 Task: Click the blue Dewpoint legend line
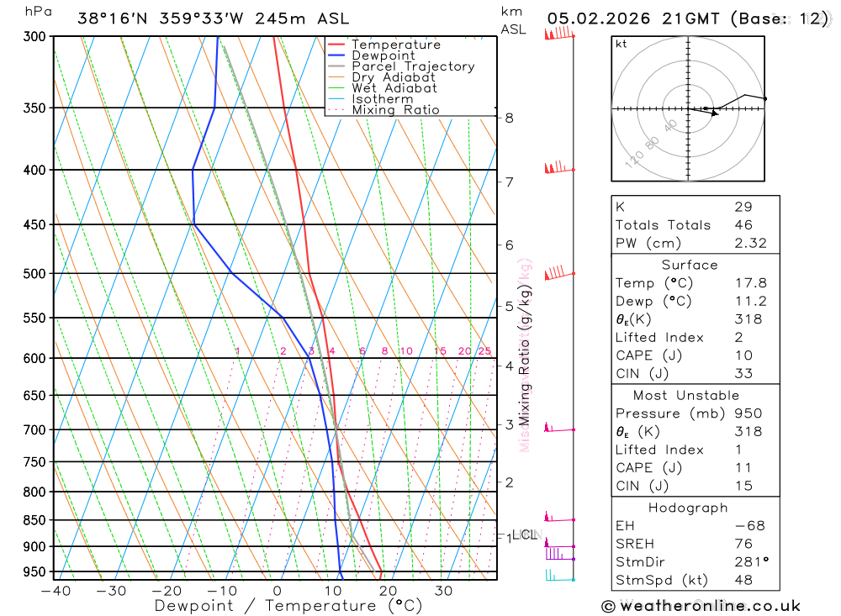coord(336,55)
